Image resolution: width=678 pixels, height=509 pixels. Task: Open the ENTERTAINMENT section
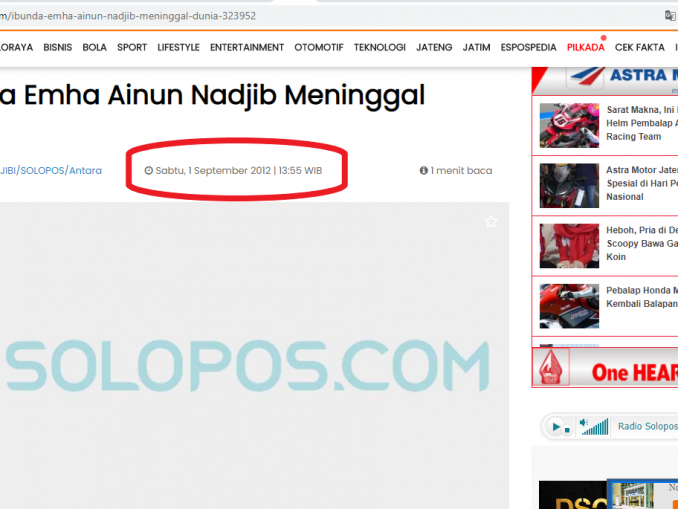pos(247,48)
